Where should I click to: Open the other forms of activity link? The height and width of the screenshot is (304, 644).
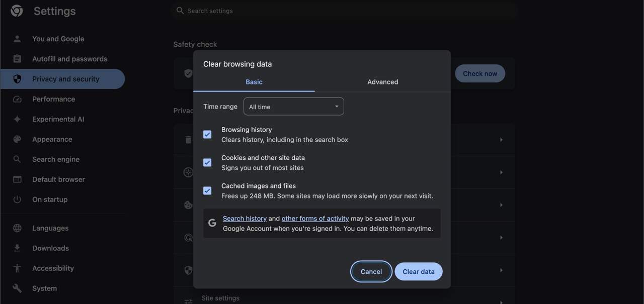pos(315,219)
